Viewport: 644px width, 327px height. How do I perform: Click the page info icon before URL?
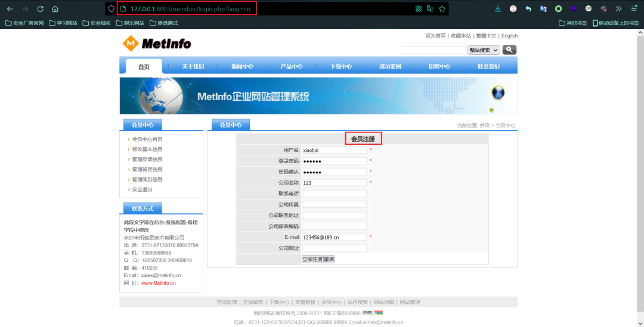tap(123, 8)
